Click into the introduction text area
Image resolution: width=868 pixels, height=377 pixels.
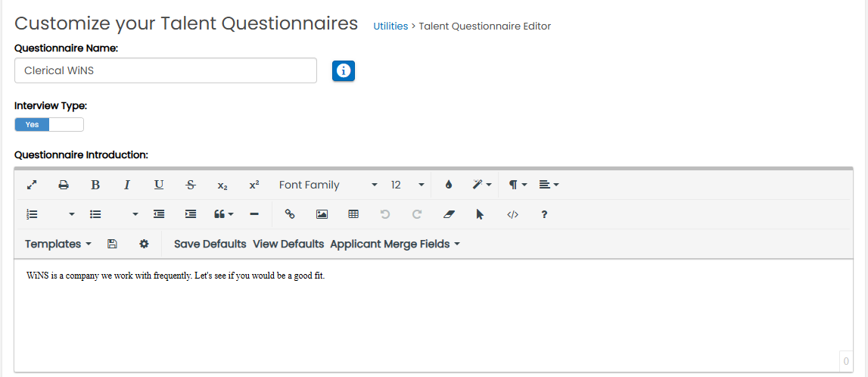coord(434,316)
